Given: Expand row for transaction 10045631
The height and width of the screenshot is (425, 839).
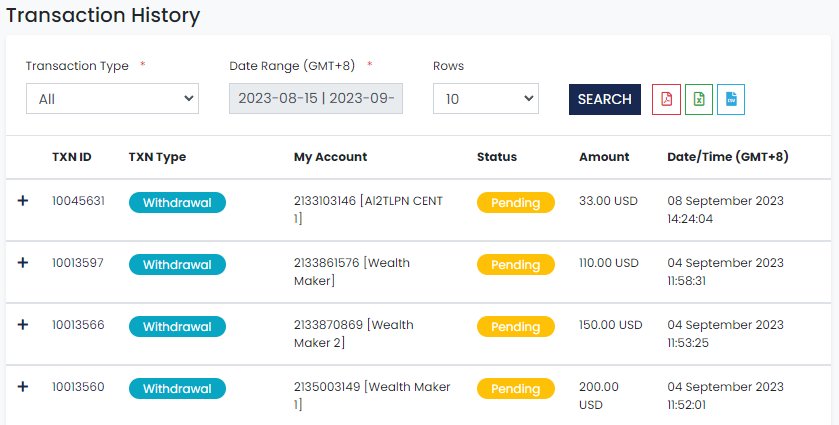Looking at the screenshot, I should [x=23, y=202].
